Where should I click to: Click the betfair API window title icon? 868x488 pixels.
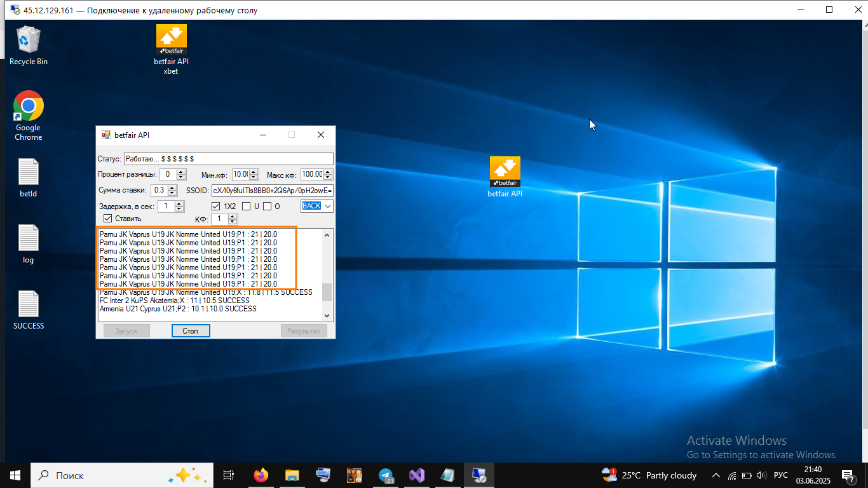(106, 135)
